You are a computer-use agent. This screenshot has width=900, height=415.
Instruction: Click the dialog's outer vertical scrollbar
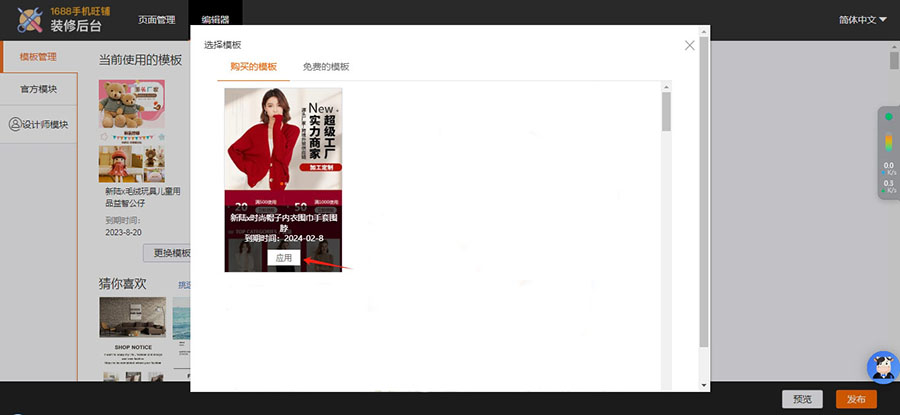pos(704,191)
